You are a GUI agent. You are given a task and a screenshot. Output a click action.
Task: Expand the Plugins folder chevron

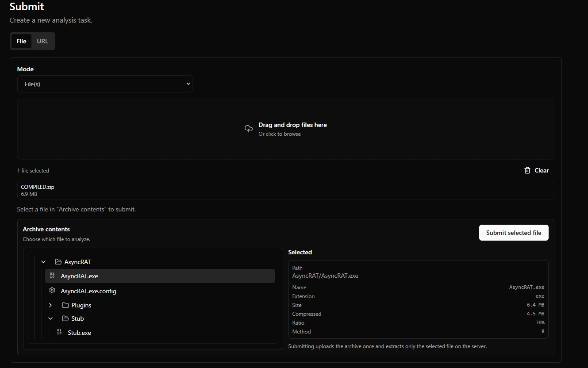coord(50,305)
